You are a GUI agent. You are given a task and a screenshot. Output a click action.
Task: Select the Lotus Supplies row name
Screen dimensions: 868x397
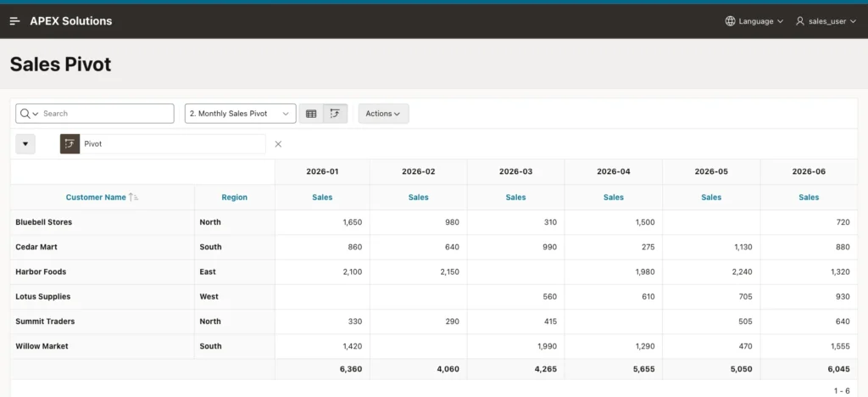[x=43, y=297]
